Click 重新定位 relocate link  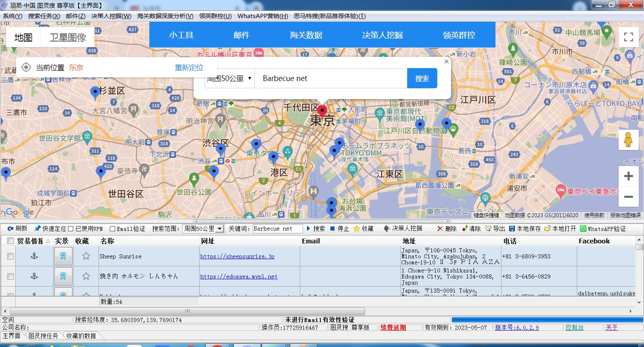point(189,68)
